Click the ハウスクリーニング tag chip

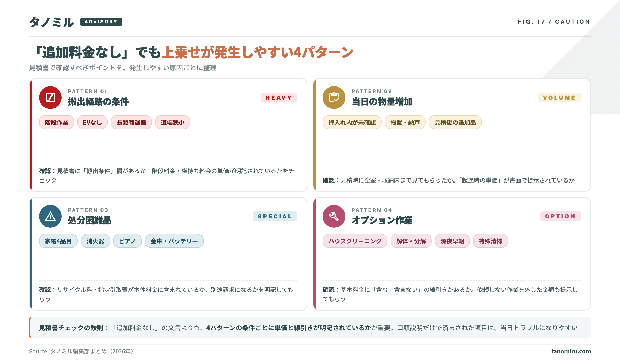click(x=355, y=241)
